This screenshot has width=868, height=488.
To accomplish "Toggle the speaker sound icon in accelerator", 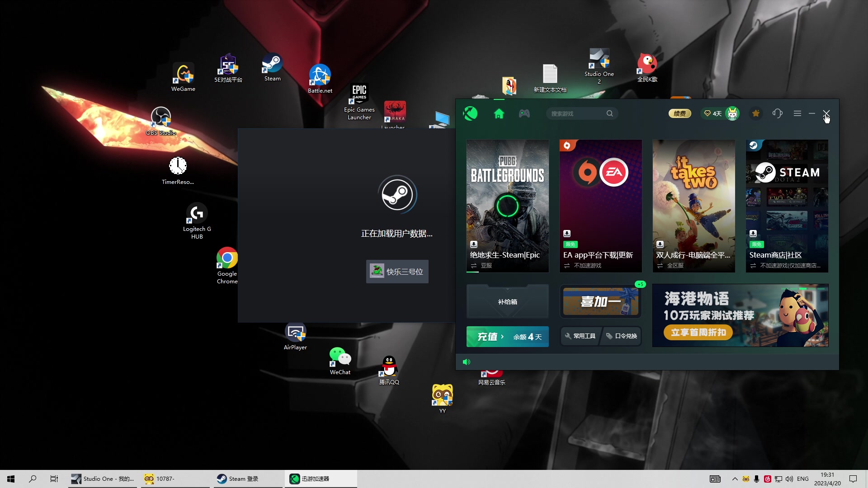I will [467, 362].
